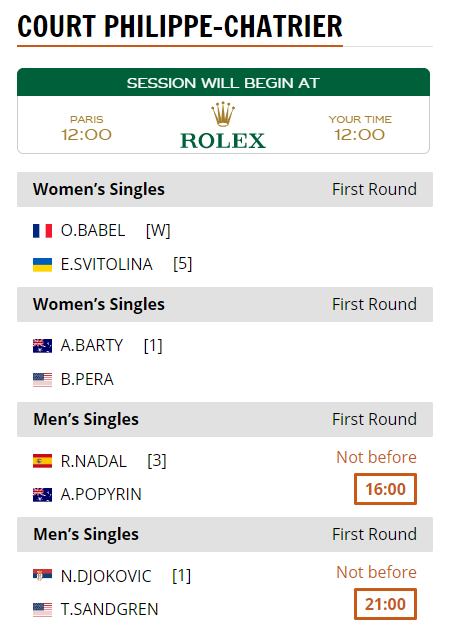
Task: Click the Court Philippe-Chatrier heading
Action: [x=180, y=27]
